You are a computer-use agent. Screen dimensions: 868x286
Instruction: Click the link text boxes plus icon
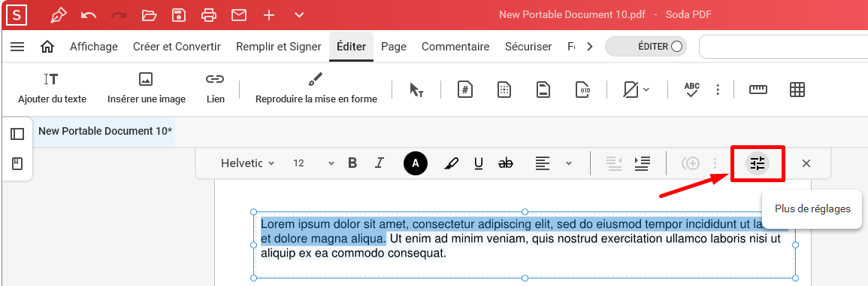[691, 163]
